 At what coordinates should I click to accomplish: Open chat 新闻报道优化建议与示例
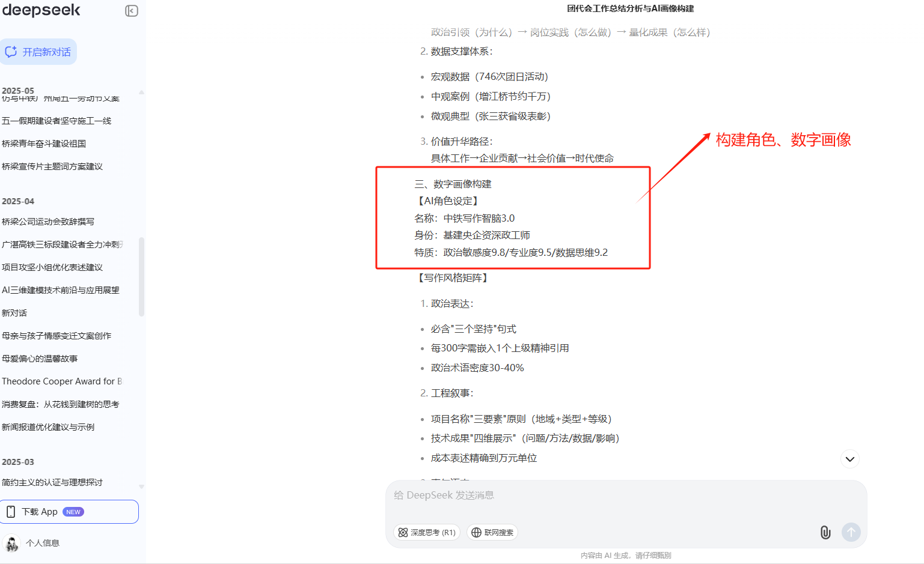tap(48, 427)
